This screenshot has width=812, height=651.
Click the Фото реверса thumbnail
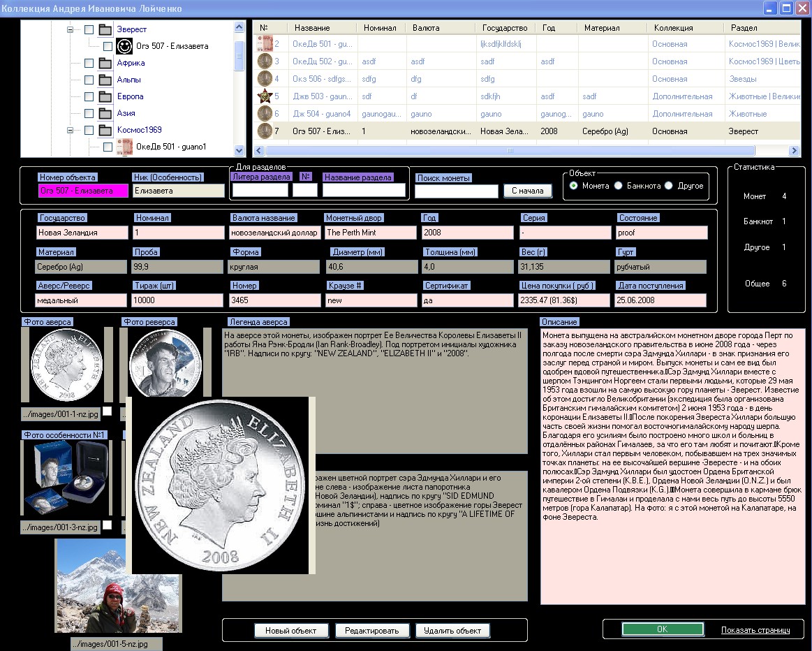[165, 363]
